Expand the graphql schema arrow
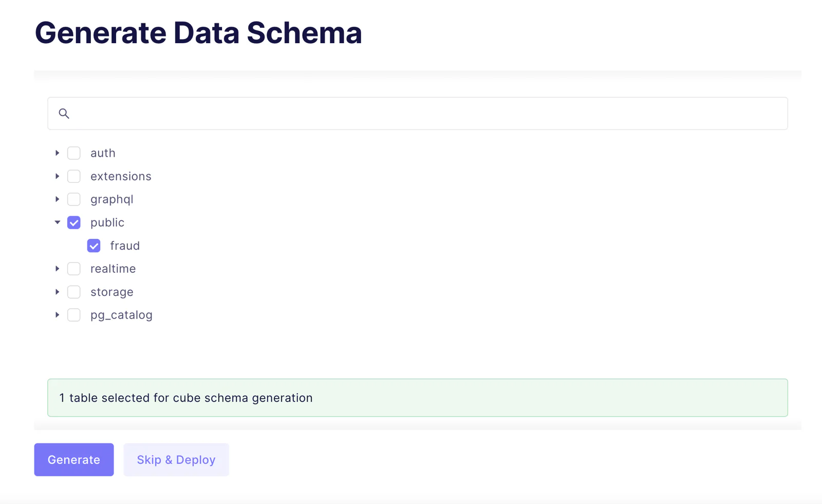Screen dimensions: 822x504 58,199
